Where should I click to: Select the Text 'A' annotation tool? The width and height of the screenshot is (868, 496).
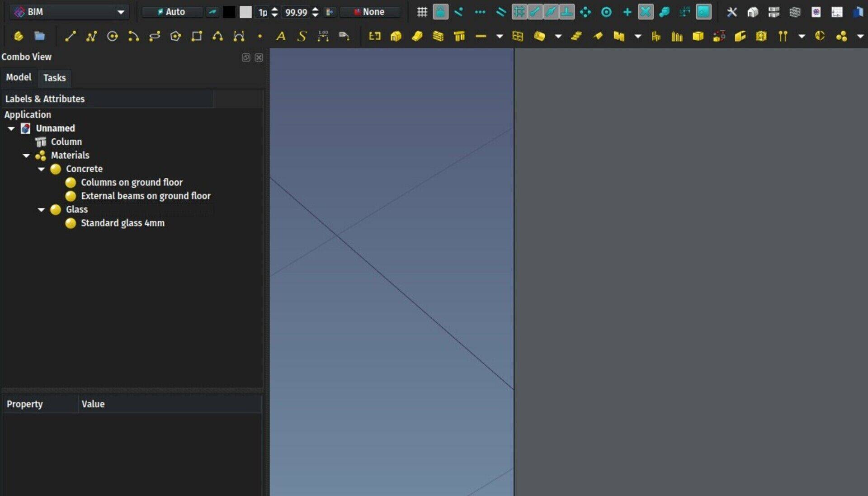point(281,36)
